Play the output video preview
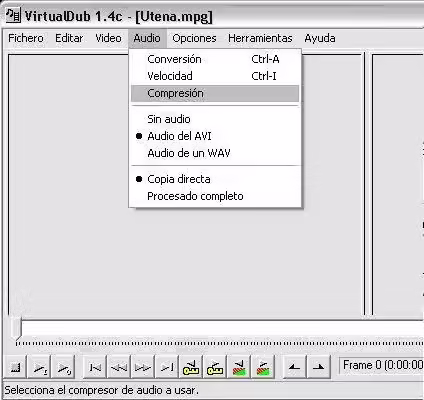Screen dimensions: 424x400 tap(63, 367)
